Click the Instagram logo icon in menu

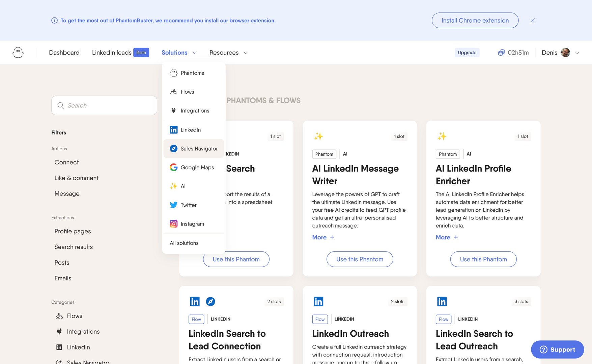pos(173,224)
